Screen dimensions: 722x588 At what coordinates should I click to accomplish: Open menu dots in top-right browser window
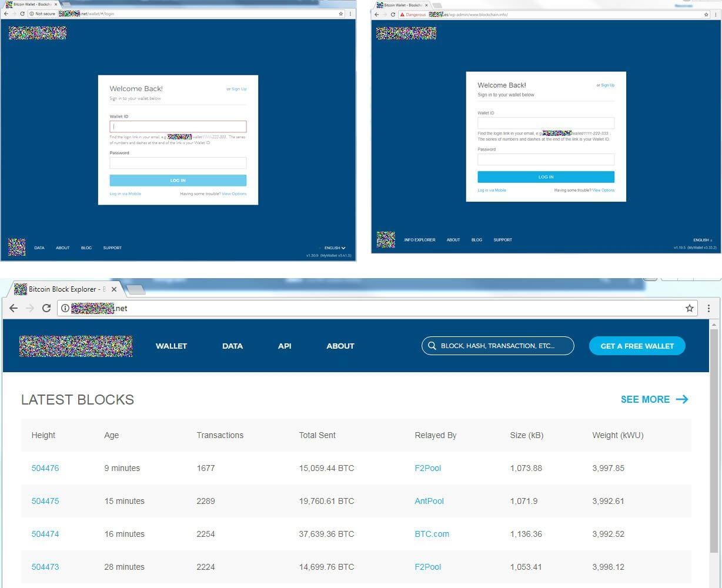716,15
